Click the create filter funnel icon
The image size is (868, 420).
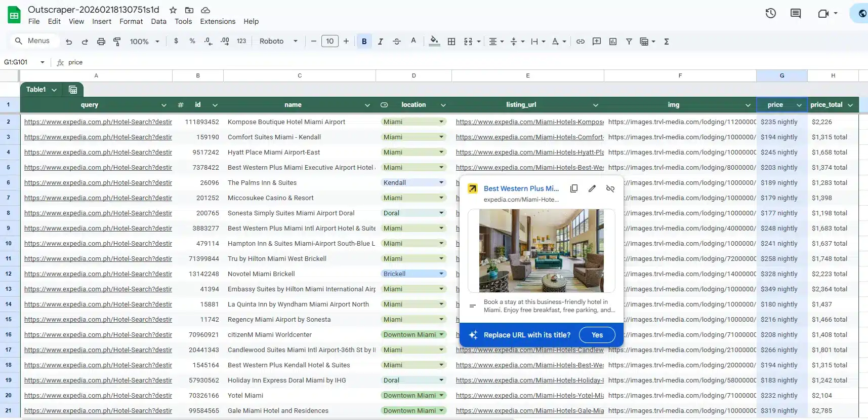click(629, 42)
